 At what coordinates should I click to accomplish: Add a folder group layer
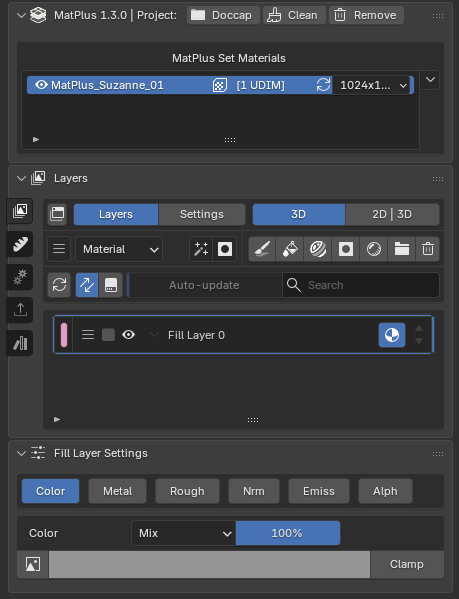click(401, 249)
